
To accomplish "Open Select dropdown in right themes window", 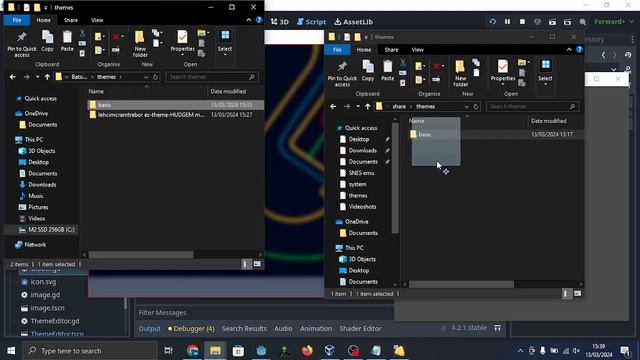I will point(545,72).
